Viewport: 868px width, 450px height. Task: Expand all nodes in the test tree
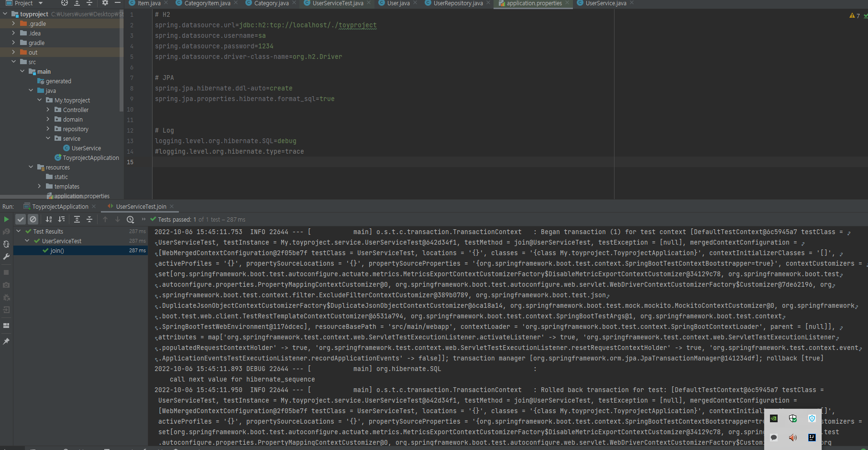tap(77, 219)
